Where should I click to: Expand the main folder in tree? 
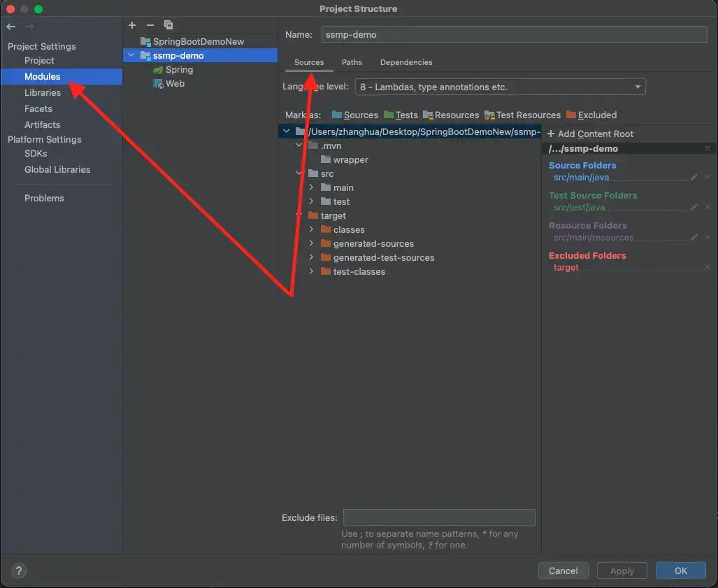[311, 188]
